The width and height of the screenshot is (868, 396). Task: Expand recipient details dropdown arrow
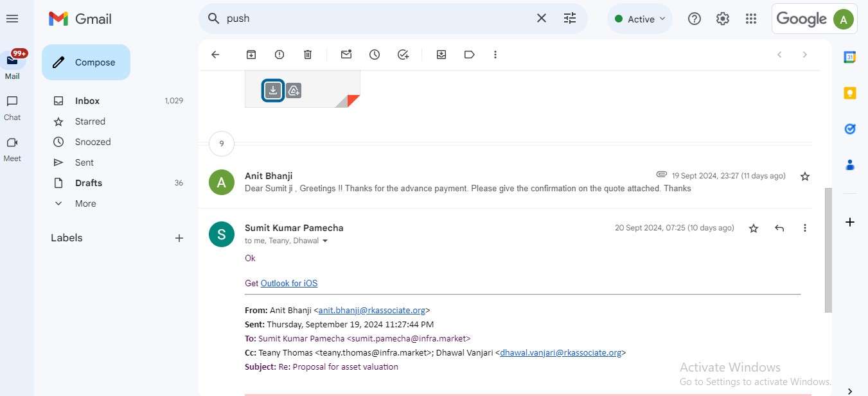coord(325,241)
